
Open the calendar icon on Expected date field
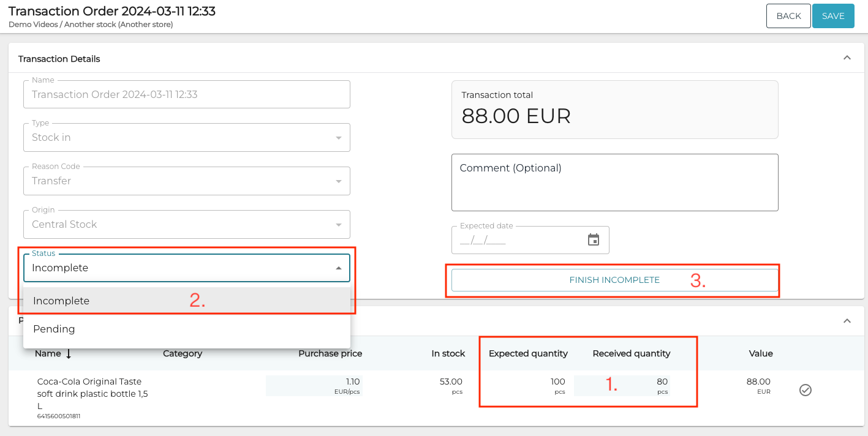(x=593, y=240)
